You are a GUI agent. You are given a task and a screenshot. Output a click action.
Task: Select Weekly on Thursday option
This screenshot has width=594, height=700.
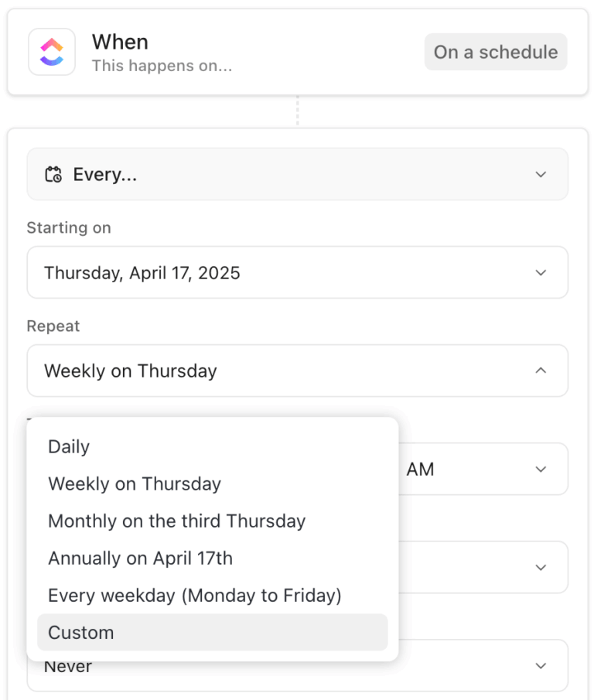(x=134, y=483)
